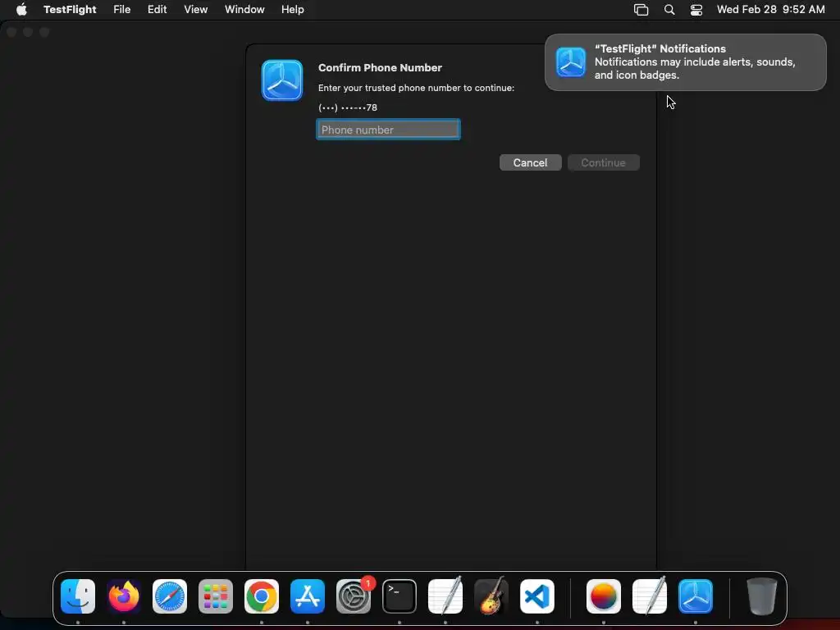Open the Window menu

pyautogui.click(x=244, y=9)
